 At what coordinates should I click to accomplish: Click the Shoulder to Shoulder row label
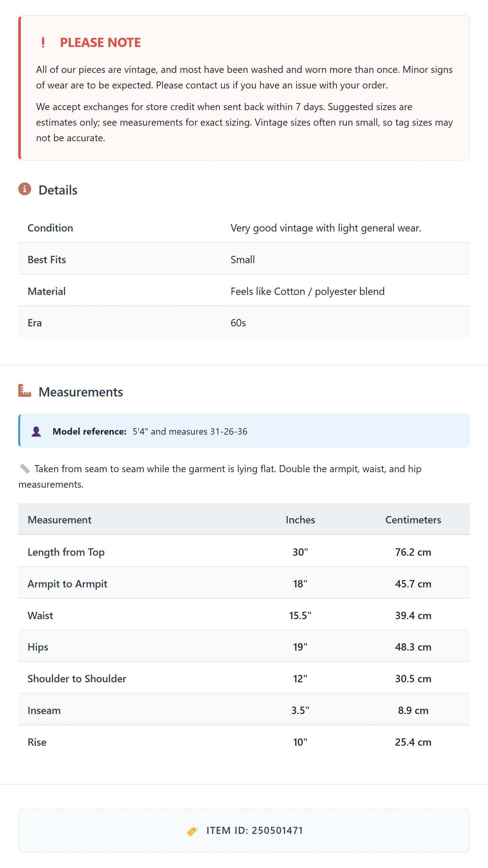(x=77, y=679)
